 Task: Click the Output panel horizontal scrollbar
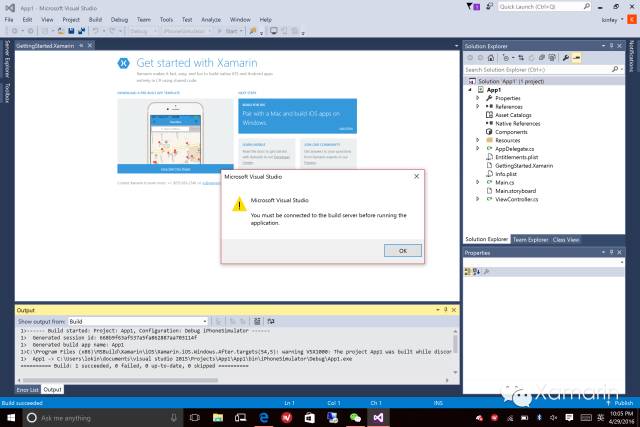pyautogui.click(x=120, y=380)
